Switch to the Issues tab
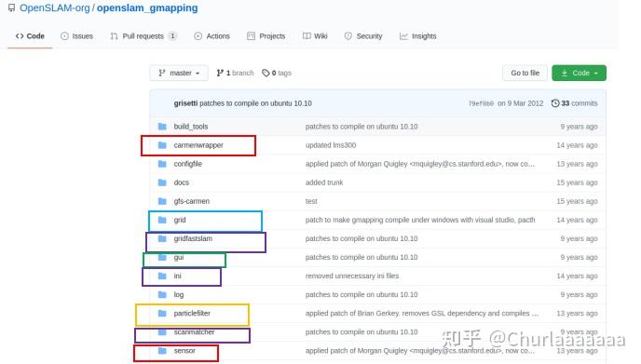 pos(76,36)
